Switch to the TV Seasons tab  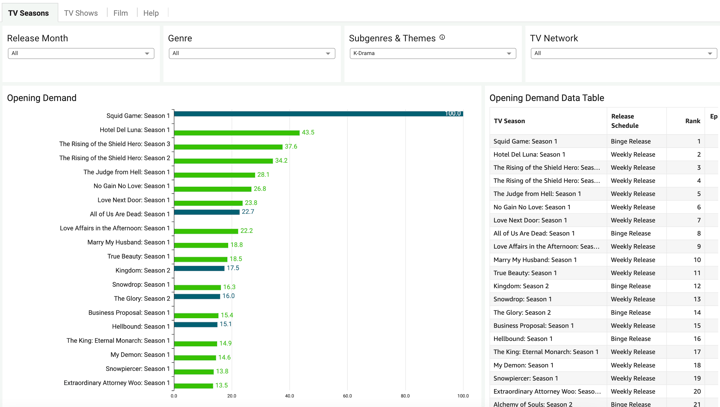point(28,13)
